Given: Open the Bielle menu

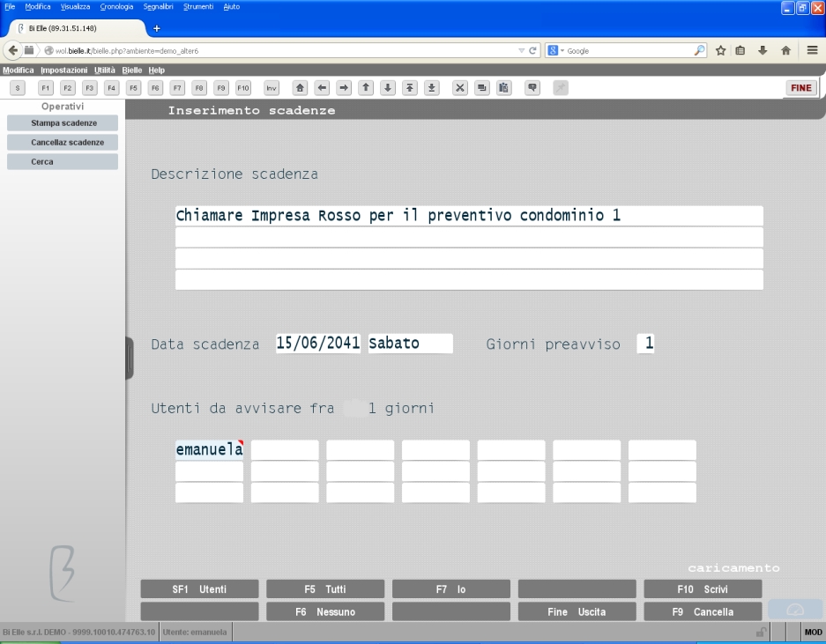Looking at the screenshot, I should coord(132,70).
